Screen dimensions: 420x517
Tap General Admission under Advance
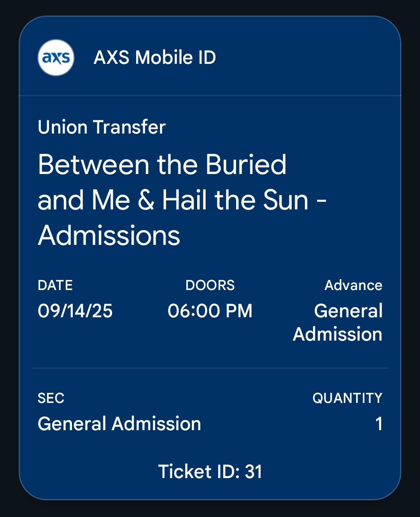(338, 322)
